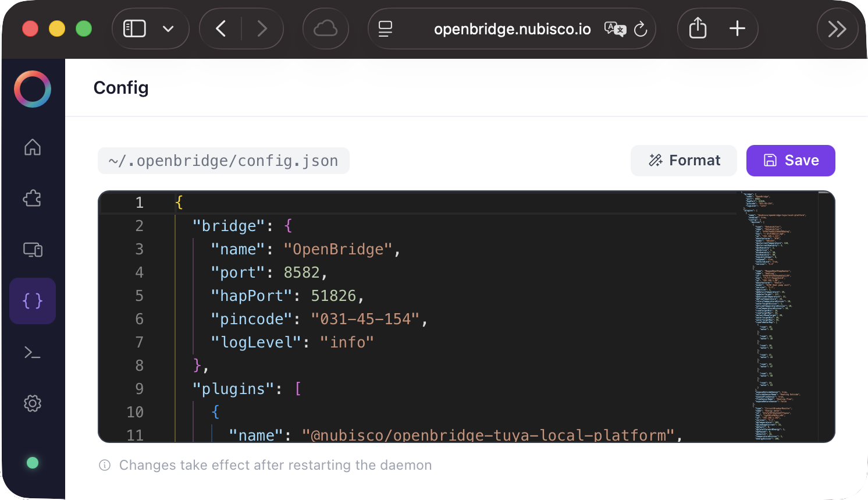Image resolution: width=868 pixels, height=500 pixels.
Task: Click the tuya-local-platform plugin name string
Action: pyautogui.click(x=489, y=435)
